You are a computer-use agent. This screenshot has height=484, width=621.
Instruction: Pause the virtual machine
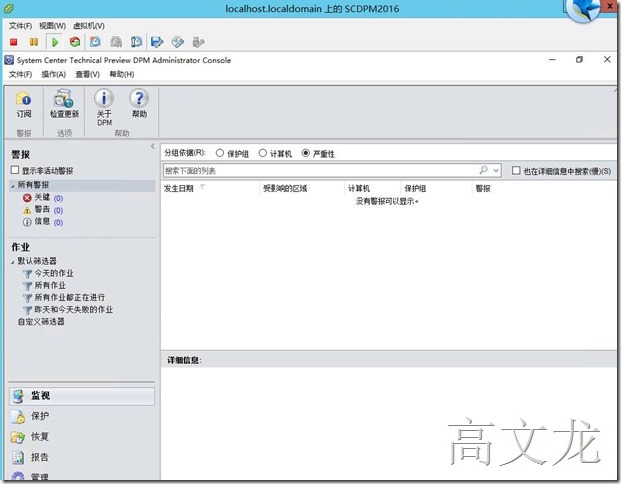(34, 42)
